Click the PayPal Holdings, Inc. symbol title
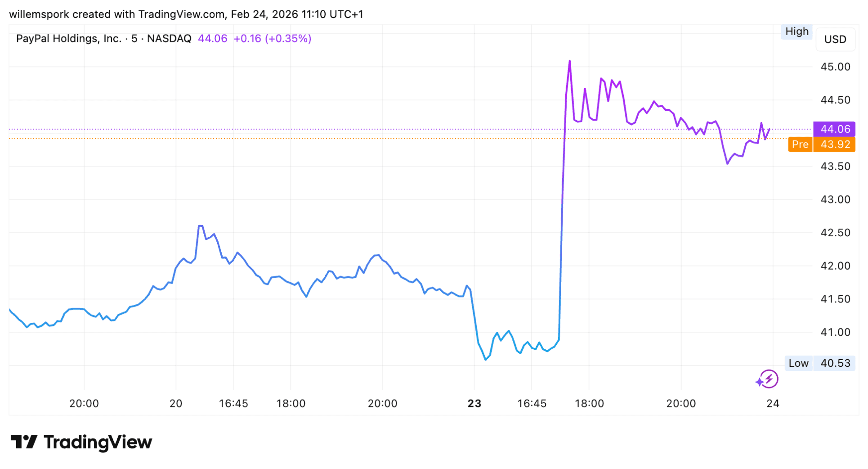The height and width of the screenshot is (469, 868). [x=69, y=39]
